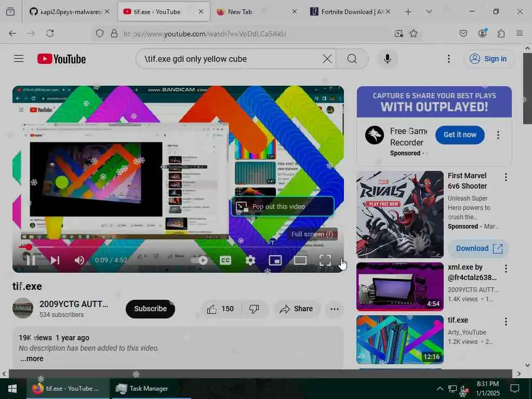Toggle closed captions with the CC button

pos(225,260)
